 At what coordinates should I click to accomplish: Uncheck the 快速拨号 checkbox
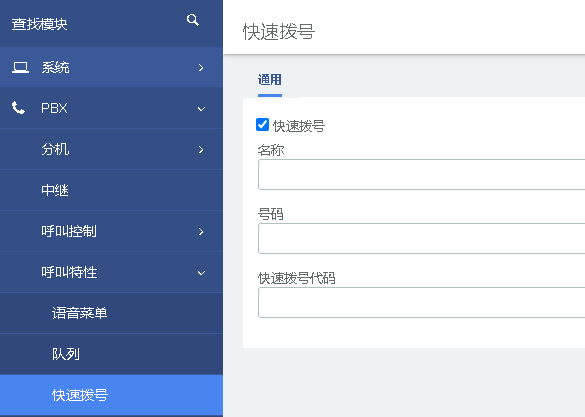[262, 125]
